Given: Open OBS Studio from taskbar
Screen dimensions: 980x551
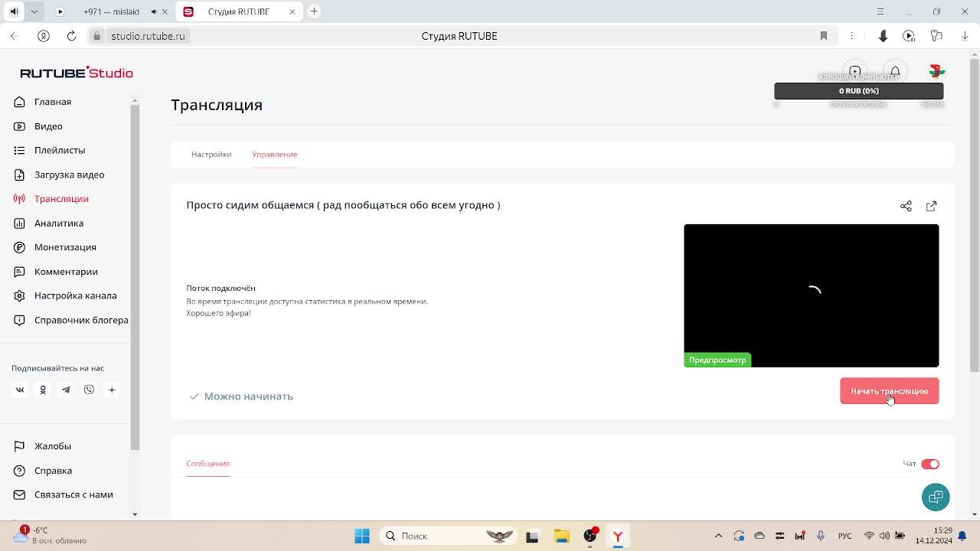Looking at the screenshot, I should pyautogui.click(x=590, y=536).
